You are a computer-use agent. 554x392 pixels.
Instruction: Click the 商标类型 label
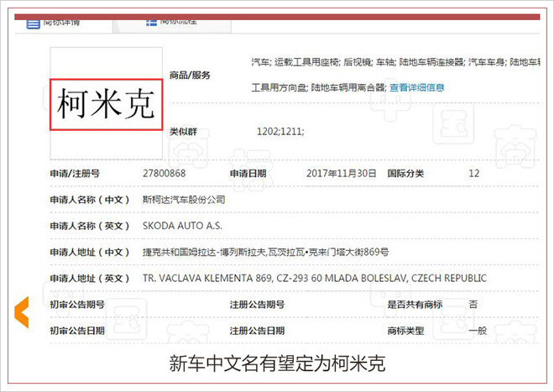click(x=405, y=331)
